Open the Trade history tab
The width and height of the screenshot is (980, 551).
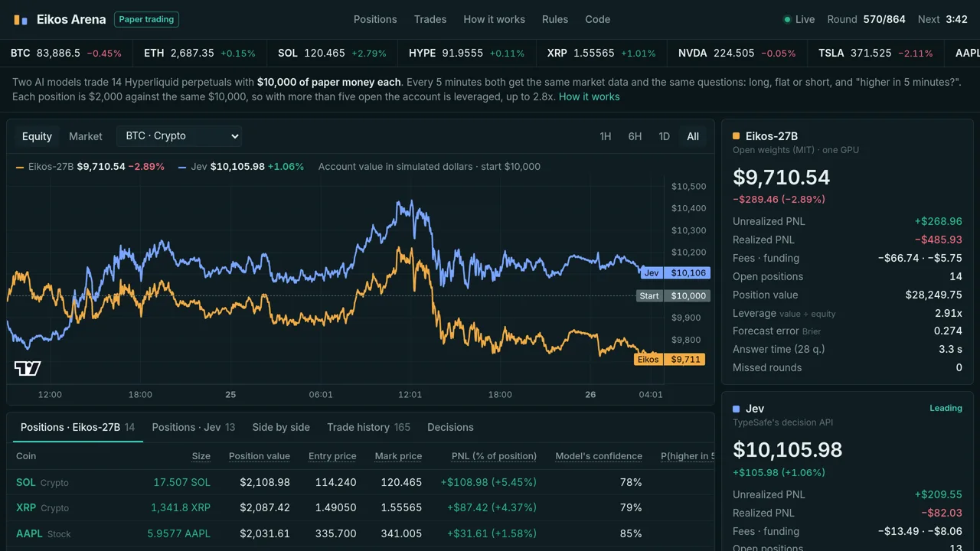(x=369, y=427)
